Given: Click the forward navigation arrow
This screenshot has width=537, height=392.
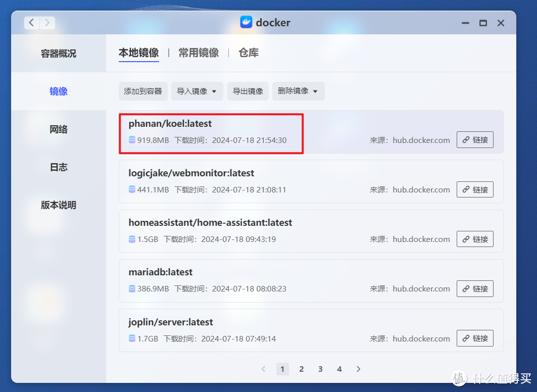Looking at the screenshot, I should 47,22.
